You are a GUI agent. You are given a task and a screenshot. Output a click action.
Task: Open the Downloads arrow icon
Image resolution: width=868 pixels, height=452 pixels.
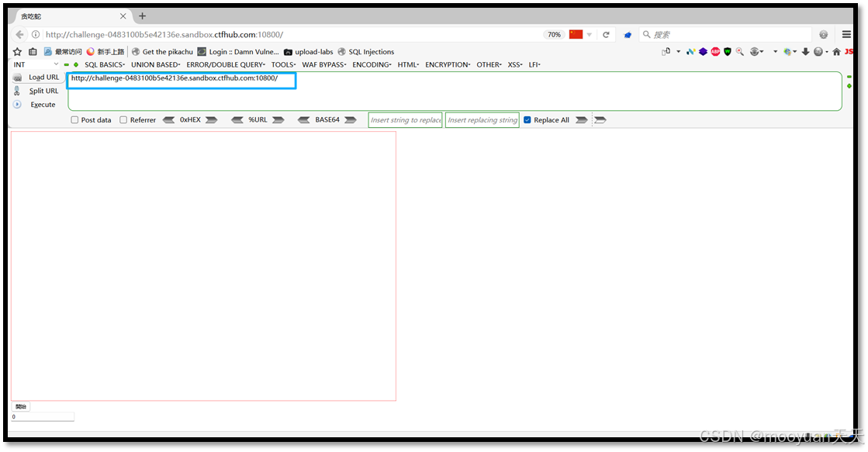(806, 51)
